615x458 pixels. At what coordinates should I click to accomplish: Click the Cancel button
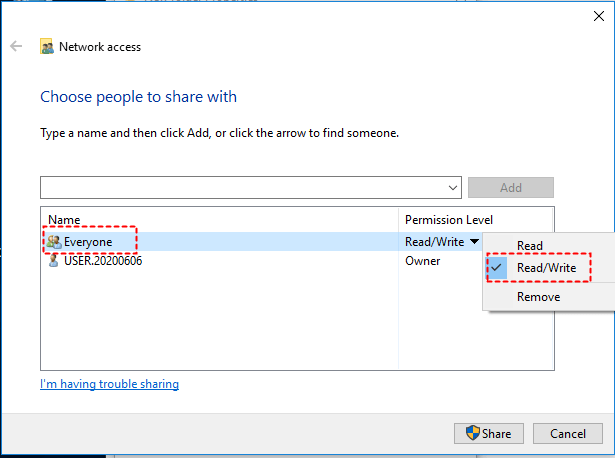pos(568,433)
